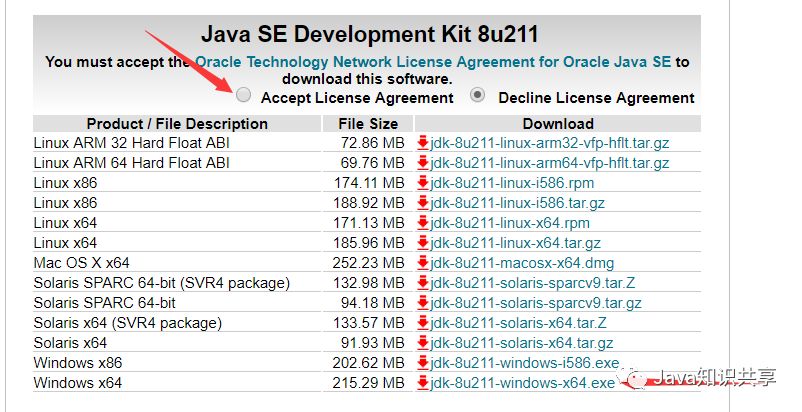
Task: Click the 'Product / File Description' column header
Action: [x=177, y=124]
